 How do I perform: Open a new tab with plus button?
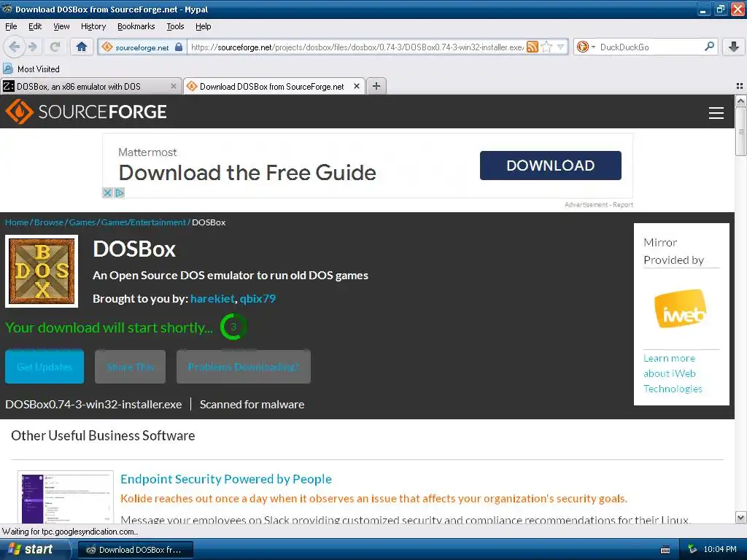click(376, 86)
